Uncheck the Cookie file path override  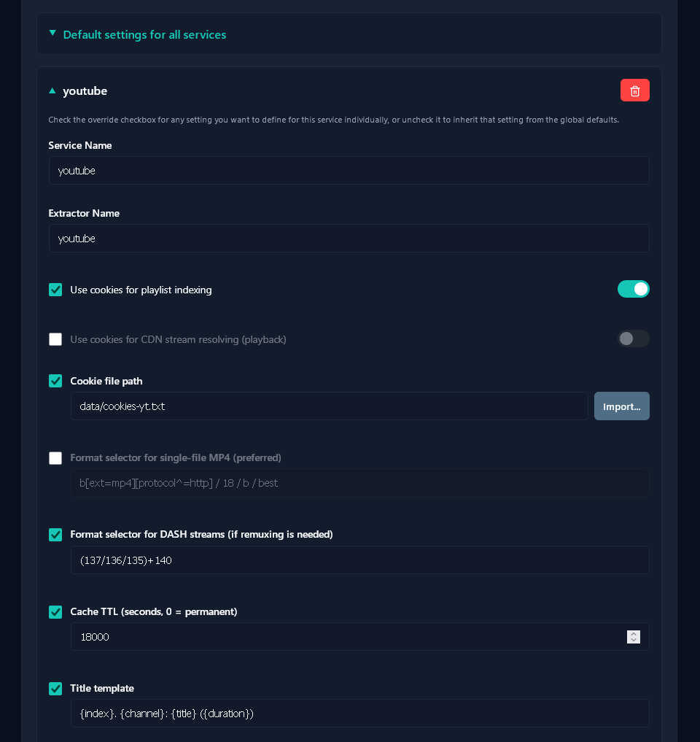coord(55,381)
